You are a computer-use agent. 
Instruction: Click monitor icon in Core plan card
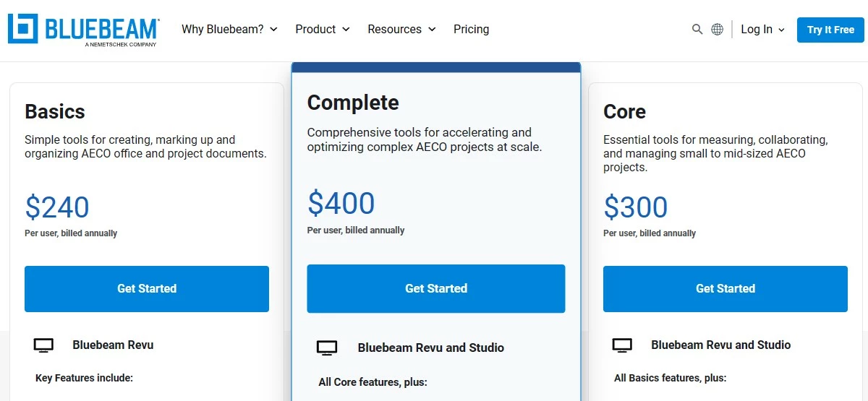(x=622, y=345)
